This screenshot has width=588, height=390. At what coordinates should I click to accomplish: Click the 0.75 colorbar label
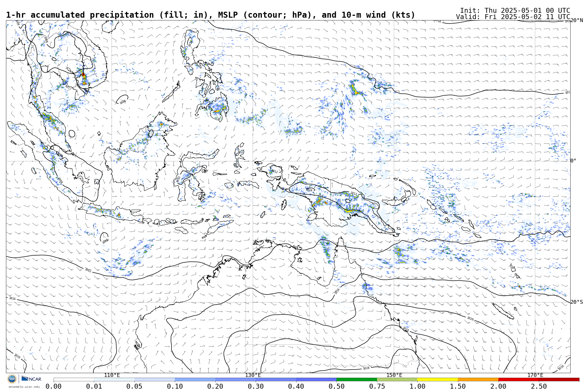click(x=377, y=386)
